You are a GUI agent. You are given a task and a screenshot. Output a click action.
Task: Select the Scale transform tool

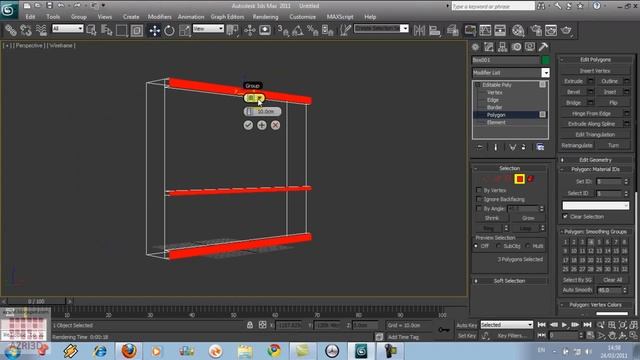click(x=184, y=31)
